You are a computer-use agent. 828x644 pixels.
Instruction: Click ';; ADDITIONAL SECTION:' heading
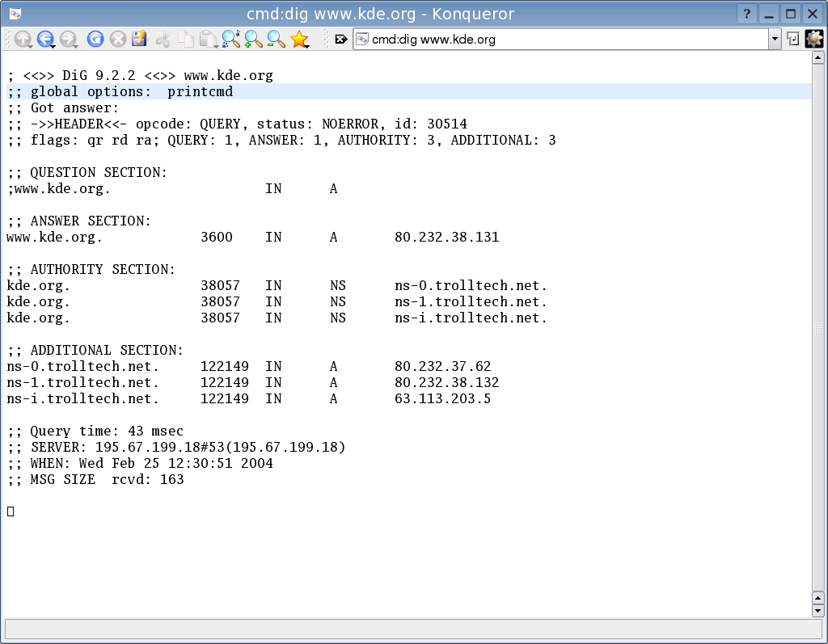95,351
